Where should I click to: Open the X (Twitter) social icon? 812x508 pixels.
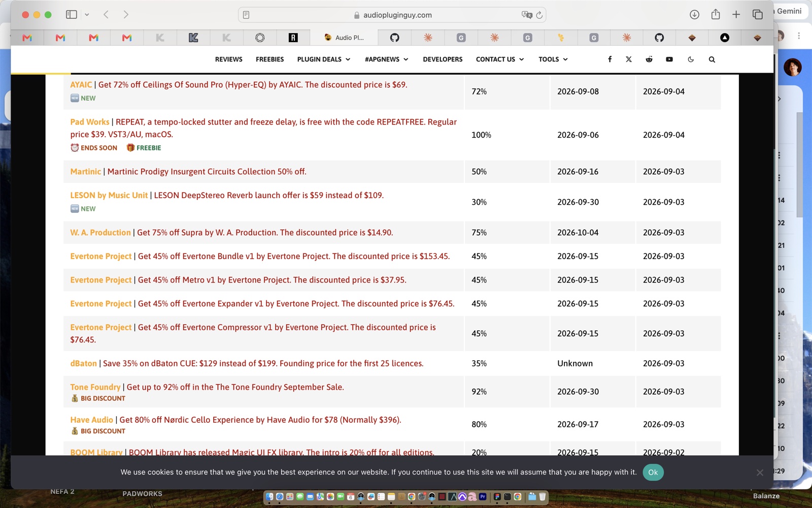coord(629,59)
